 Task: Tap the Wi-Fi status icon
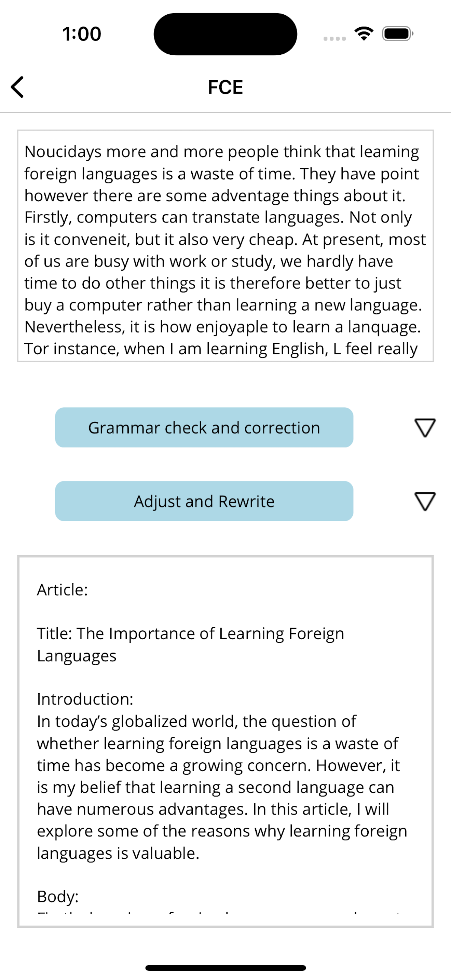click(364, 33)
